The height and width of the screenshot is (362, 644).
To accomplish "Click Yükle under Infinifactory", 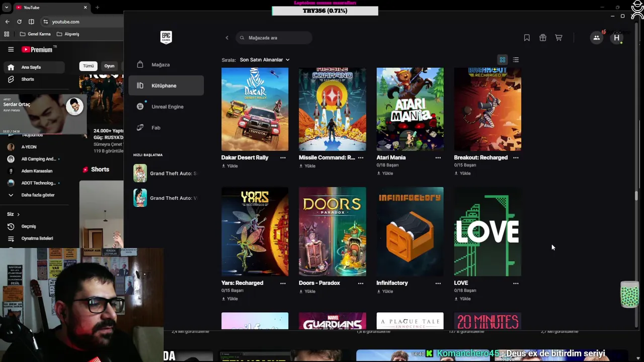I will click(385, 291).
